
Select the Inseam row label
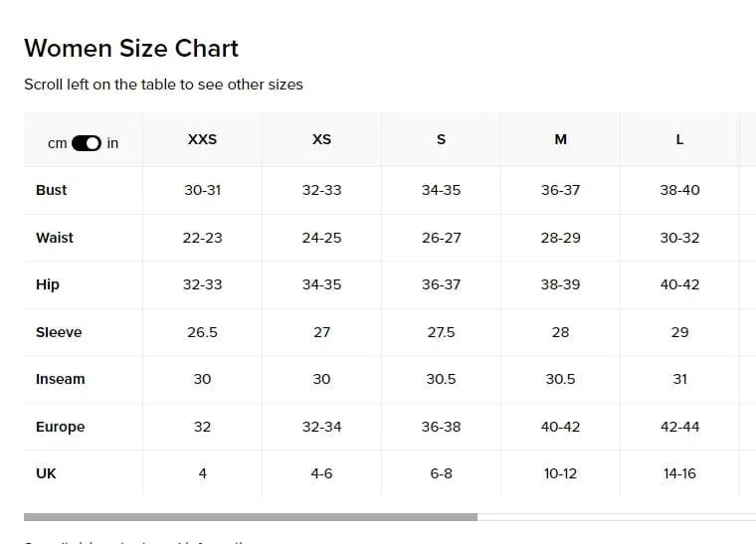tap(61, 379)
